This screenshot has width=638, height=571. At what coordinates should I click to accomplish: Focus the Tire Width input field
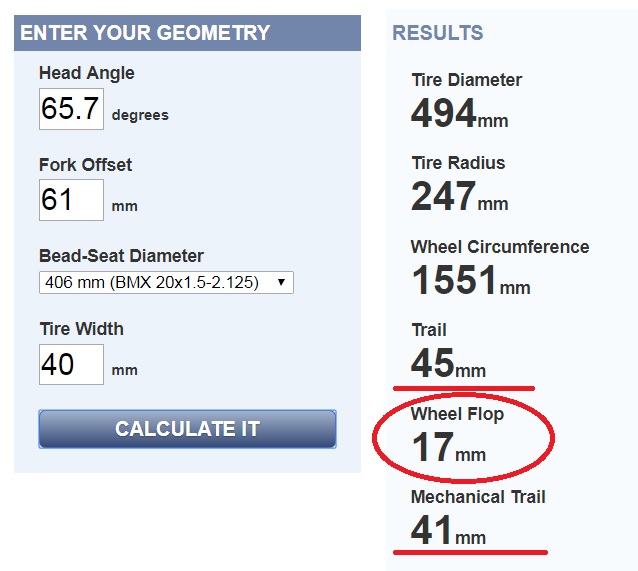[x=71, y=364]
